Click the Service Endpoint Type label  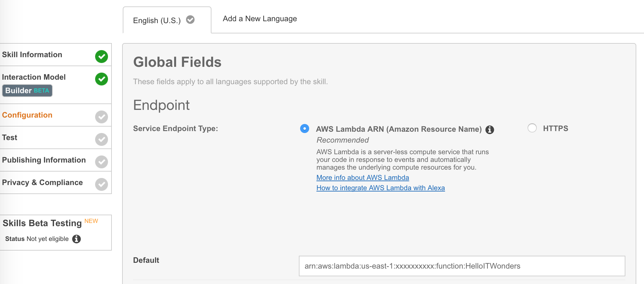point(175,129)
